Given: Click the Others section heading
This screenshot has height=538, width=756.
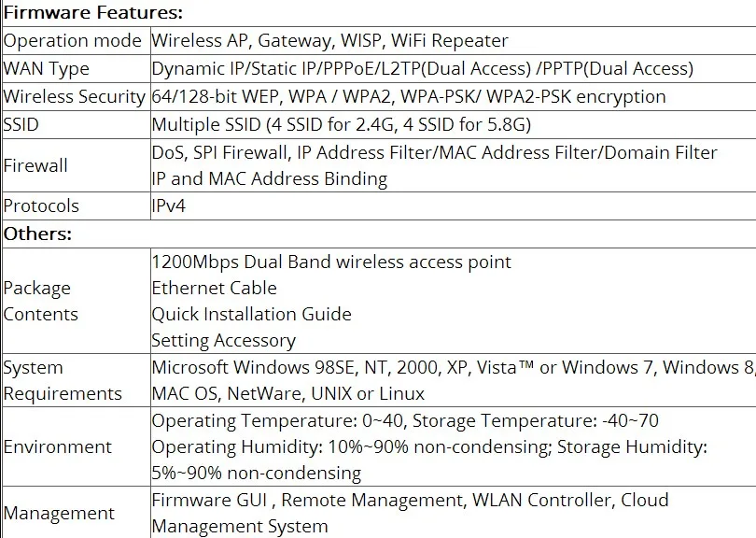Looking at the screenshot, I should pos(38,234).
